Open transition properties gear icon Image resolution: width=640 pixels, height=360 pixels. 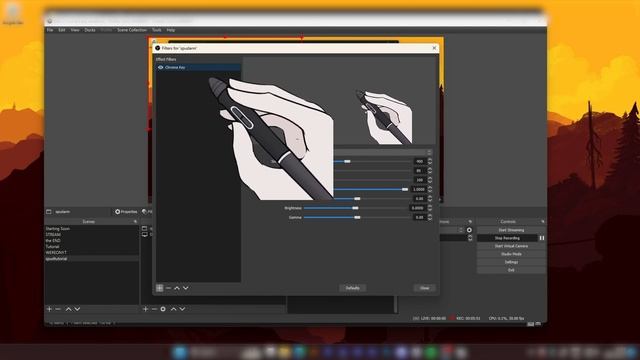tap(469, 230)
